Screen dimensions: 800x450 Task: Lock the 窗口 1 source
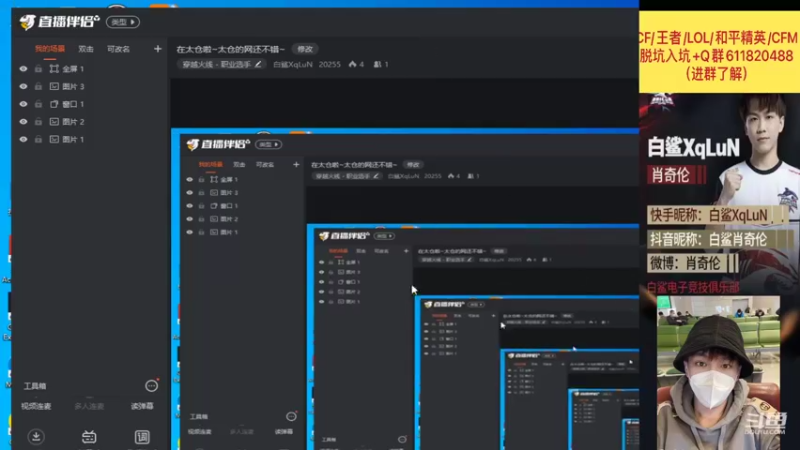coord(38,104)
